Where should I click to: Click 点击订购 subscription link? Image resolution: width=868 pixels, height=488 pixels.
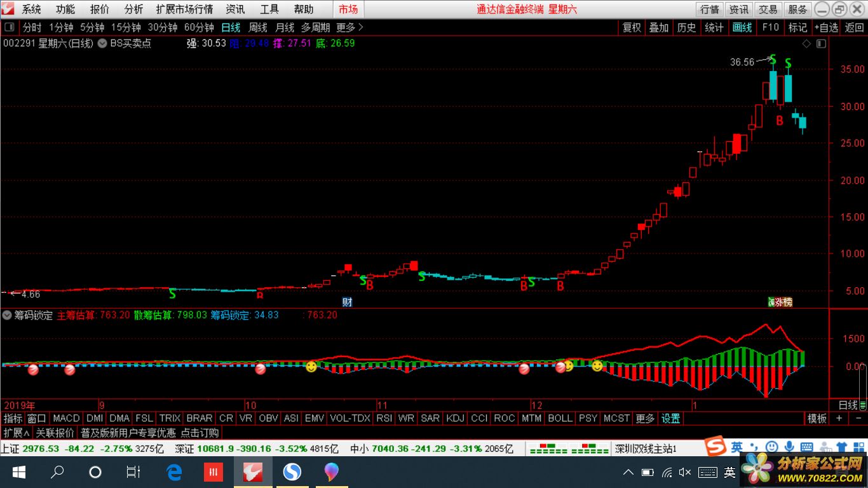point(200,433)
